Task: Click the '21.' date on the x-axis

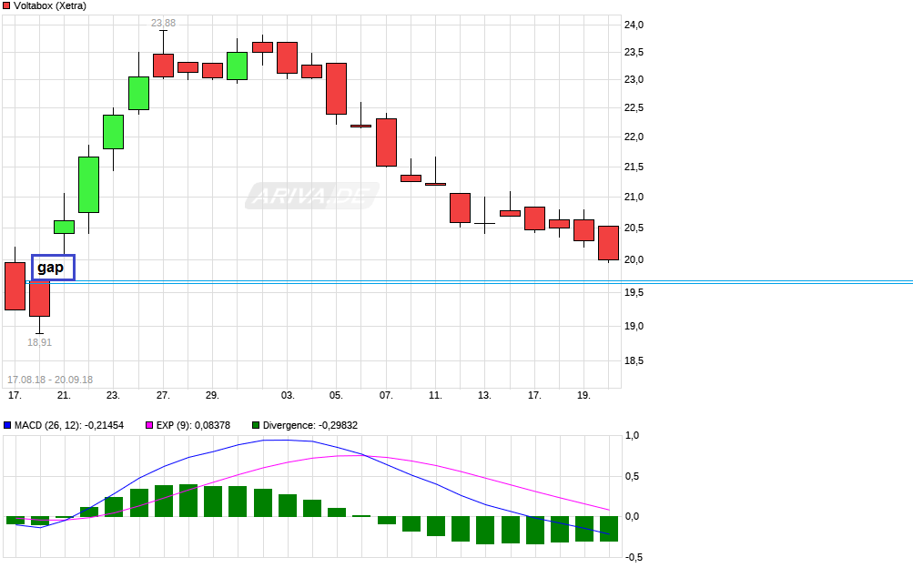Action: point(64,395)
